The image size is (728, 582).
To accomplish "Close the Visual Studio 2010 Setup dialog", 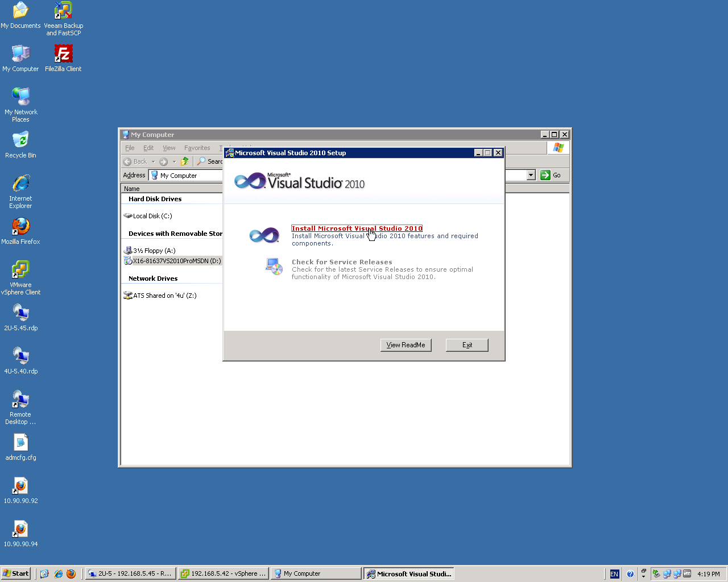I will [x=498, y=153].
